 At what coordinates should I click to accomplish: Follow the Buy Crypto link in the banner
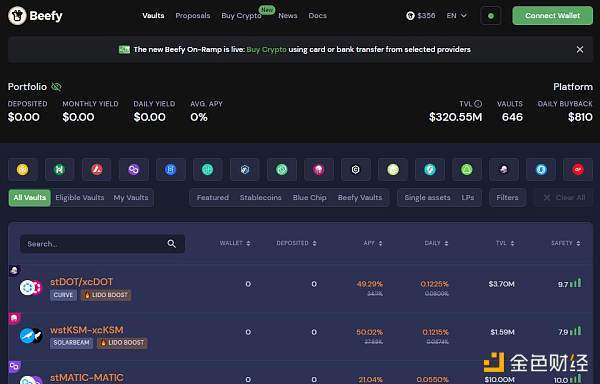click(266, 49)
